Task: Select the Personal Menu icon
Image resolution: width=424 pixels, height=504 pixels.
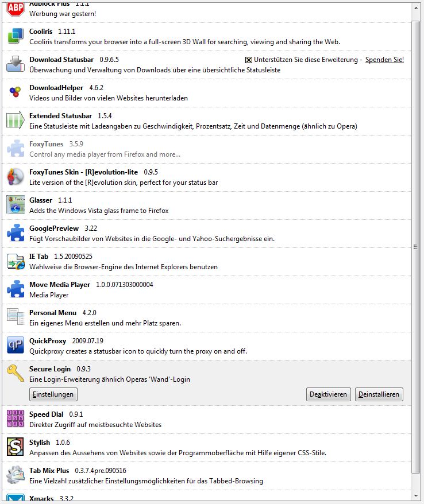Action: pos(16,317)
